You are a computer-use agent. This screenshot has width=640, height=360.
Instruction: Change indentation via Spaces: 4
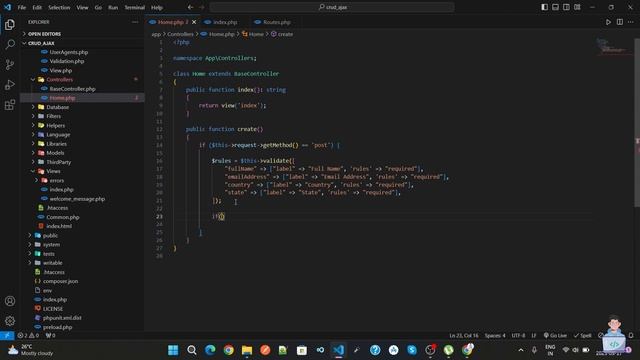pos(495,336)
